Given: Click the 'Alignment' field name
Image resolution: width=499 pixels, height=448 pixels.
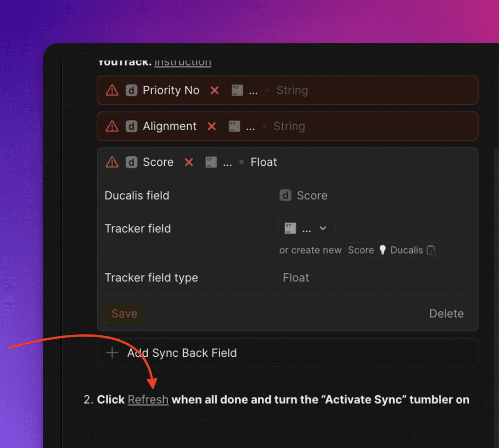Looking at the screenshot, I should pos(170,126).
